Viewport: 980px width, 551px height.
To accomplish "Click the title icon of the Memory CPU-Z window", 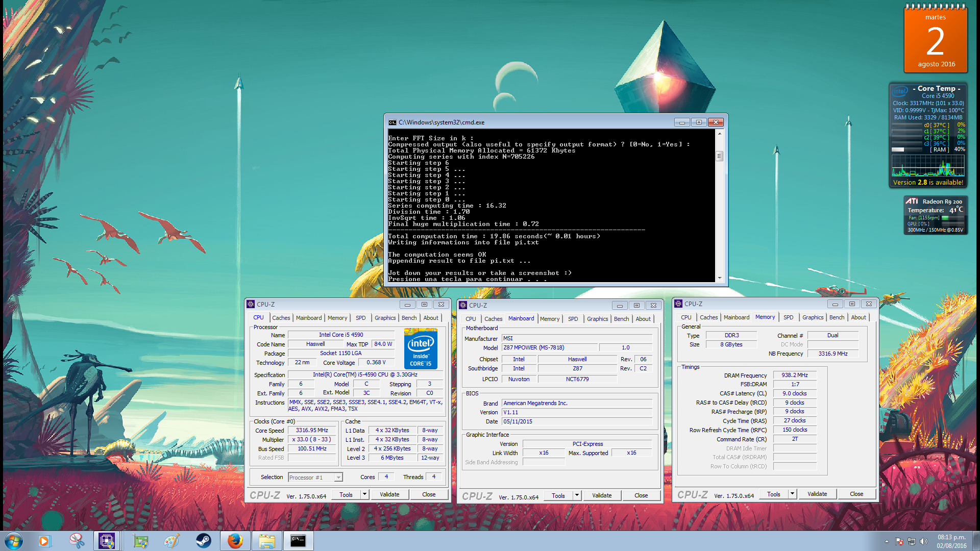I will pos(678,304).
